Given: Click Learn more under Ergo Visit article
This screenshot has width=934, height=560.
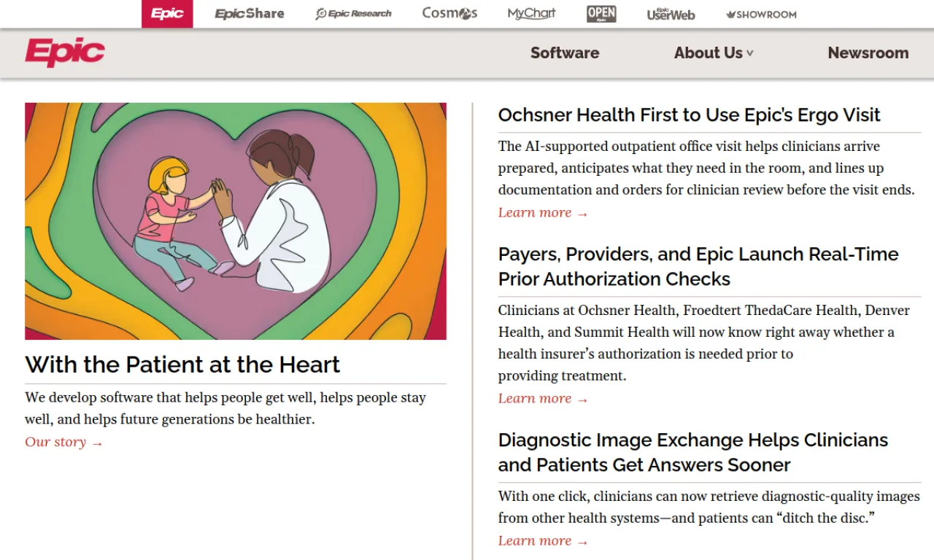Looking at the screenshot, I should pos(543,212).
